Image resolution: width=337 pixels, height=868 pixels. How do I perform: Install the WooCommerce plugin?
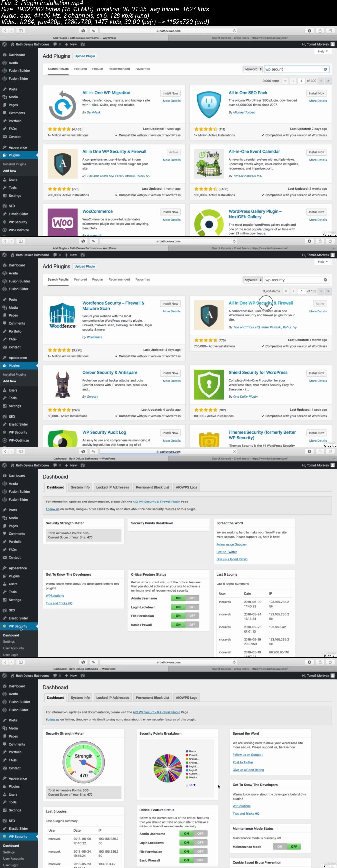[170, 212]
